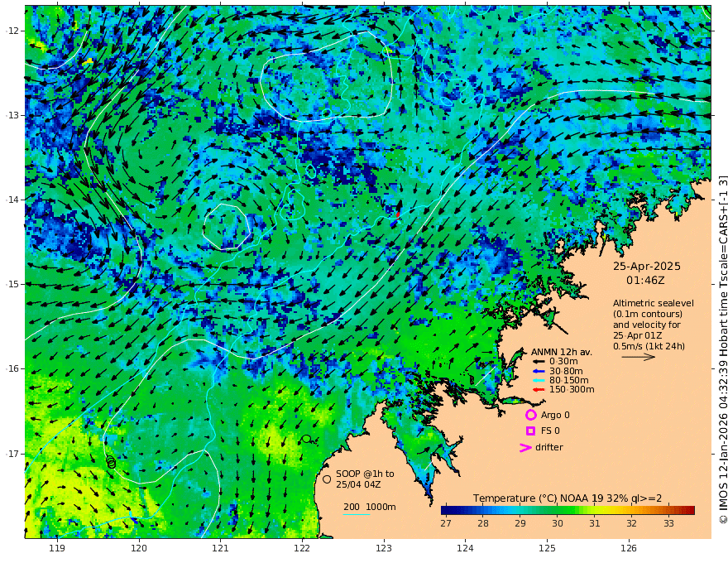Select the magenta drifter chevron symbol
Viewport: 728px width, 563px height.
tap(525, 448)
